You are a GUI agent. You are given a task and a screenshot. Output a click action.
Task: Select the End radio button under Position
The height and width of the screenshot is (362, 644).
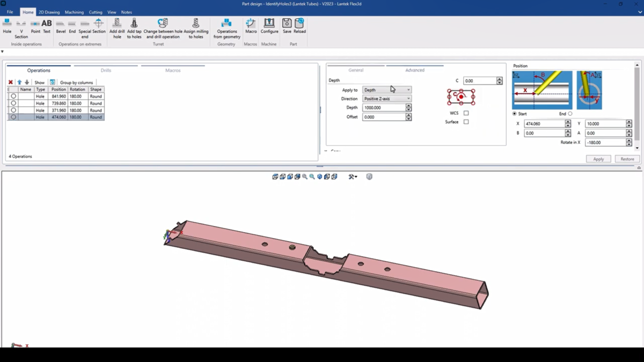tap(570, 114)
